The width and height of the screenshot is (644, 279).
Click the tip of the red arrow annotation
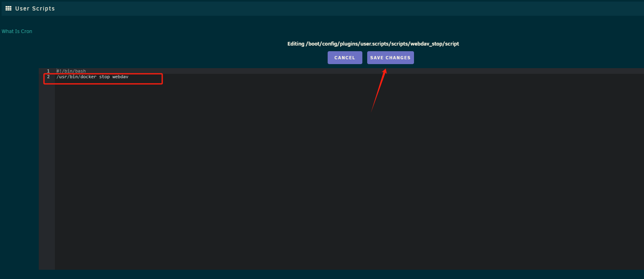tap(385, 70)
